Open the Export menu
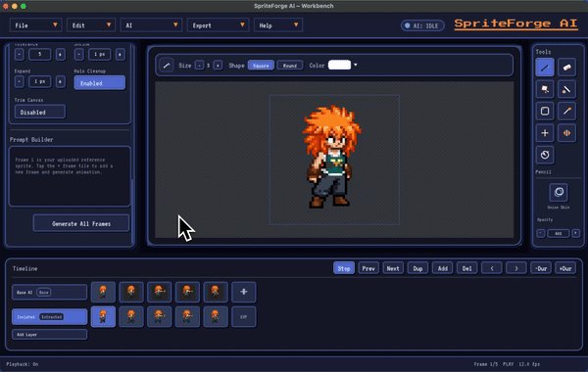588x372 pixels. point(218,25)
